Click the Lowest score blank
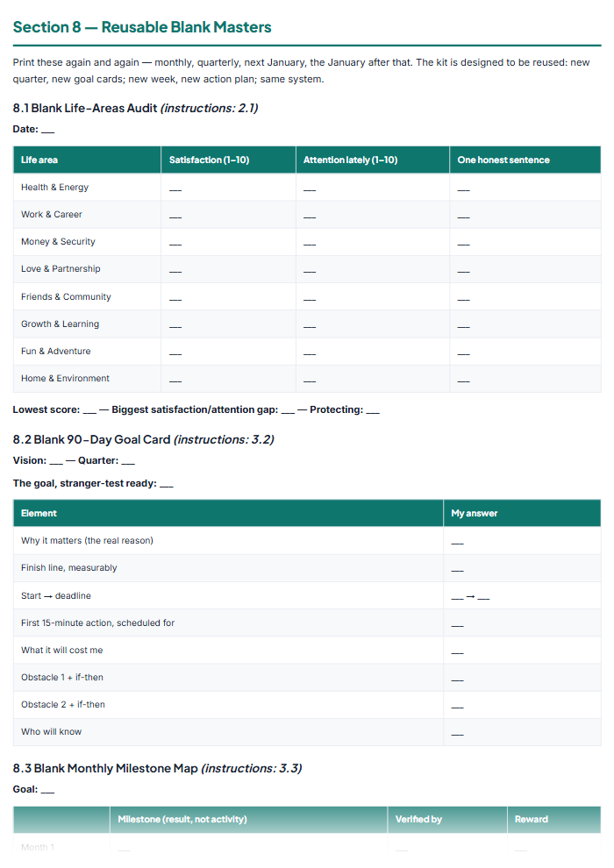Image resolution: width=614 pixels, height=868 pixels. tap(89, 410)
